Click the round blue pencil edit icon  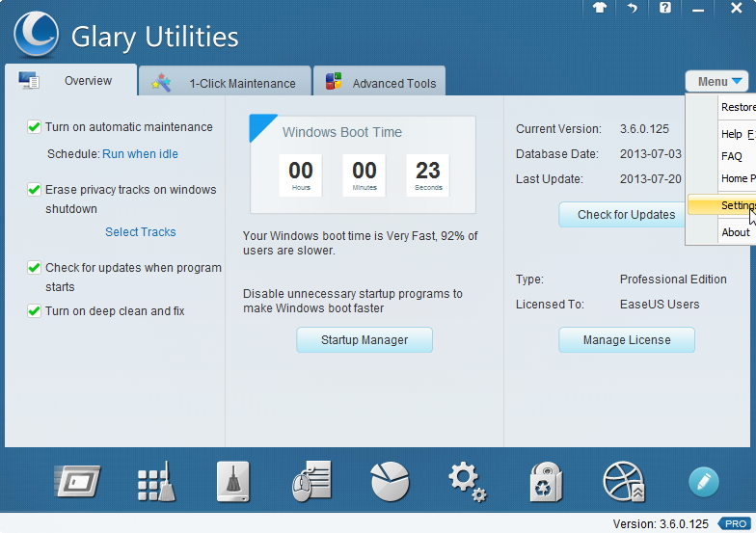[x=704, y=482]
